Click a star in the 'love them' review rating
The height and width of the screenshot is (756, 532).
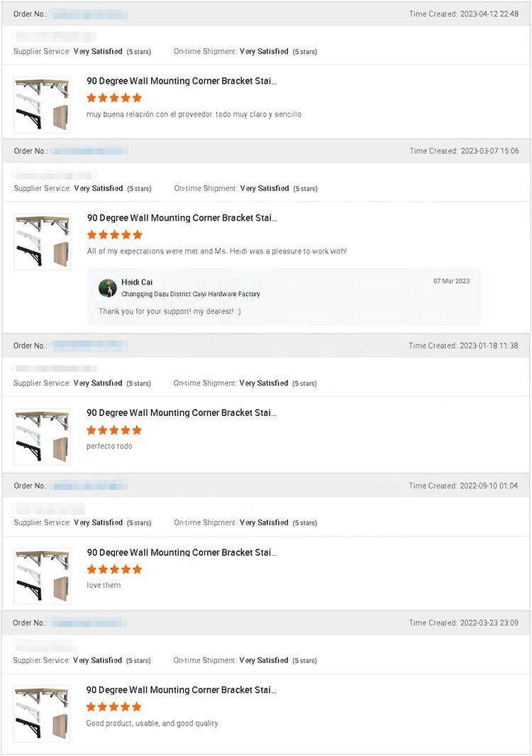[x=113, y=569]
